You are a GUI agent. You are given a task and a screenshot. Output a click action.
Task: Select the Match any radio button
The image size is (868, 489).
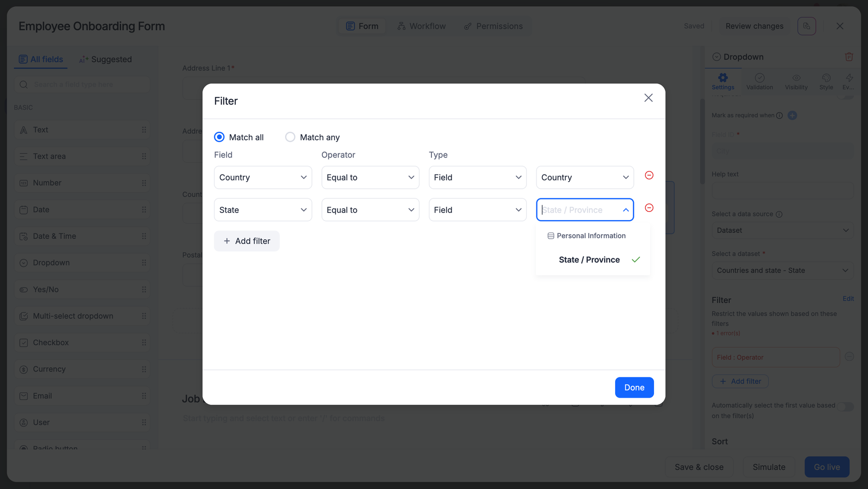coord(290,137)
